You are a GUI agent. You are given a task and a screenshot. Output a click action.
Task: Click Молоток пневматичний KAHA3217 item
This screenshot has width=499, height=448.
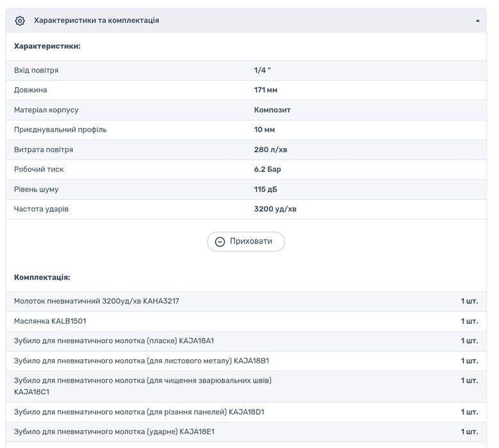(x=97, y=301)
